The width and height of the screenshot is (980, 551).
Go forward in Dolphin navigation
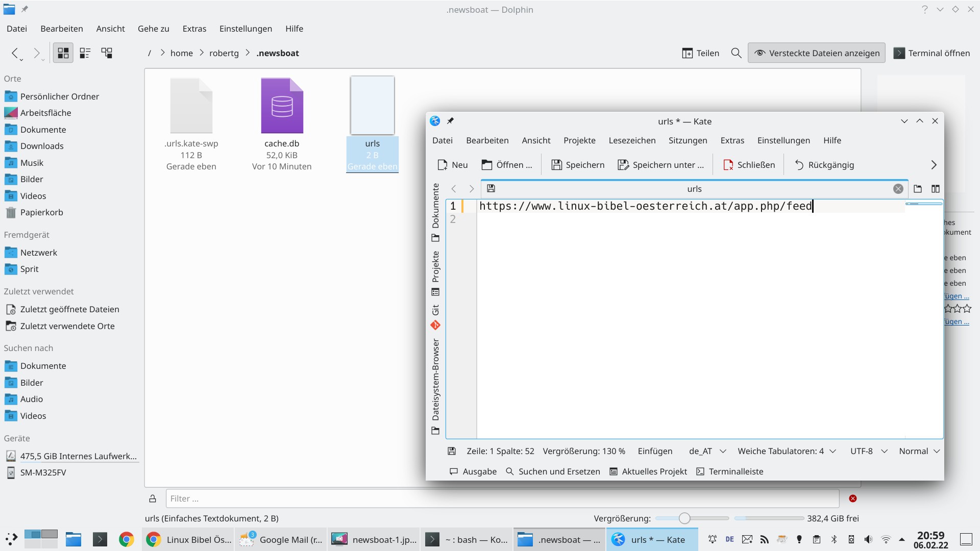click(37, 53)
